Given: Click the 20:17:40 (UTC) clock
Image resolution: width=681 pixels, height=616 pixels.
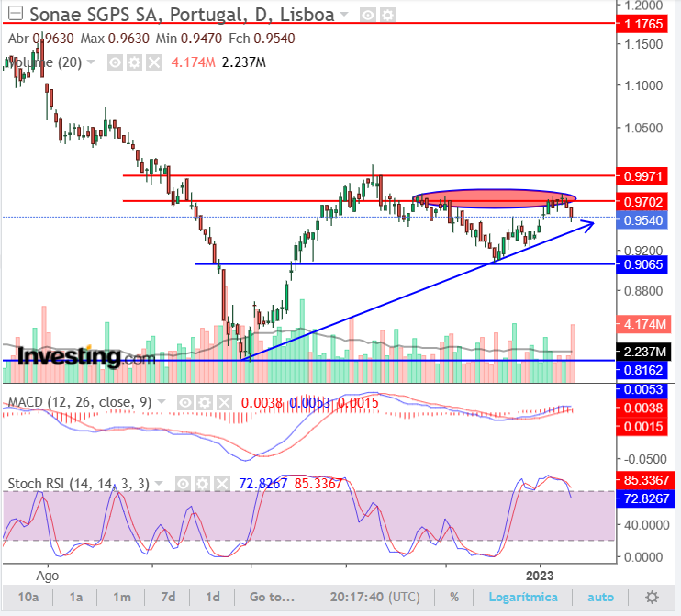Looking at the screenshot, I should click(374, 597).
